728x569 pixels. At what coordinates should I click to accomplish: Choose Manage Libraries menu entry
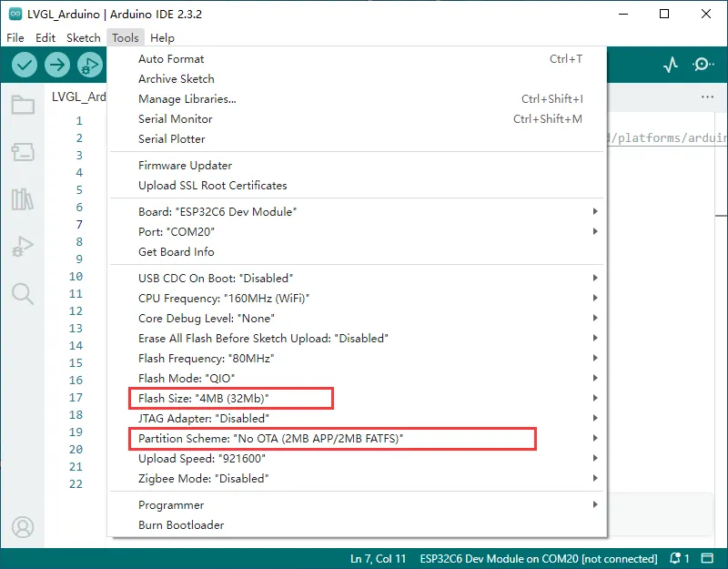(187, 99)
